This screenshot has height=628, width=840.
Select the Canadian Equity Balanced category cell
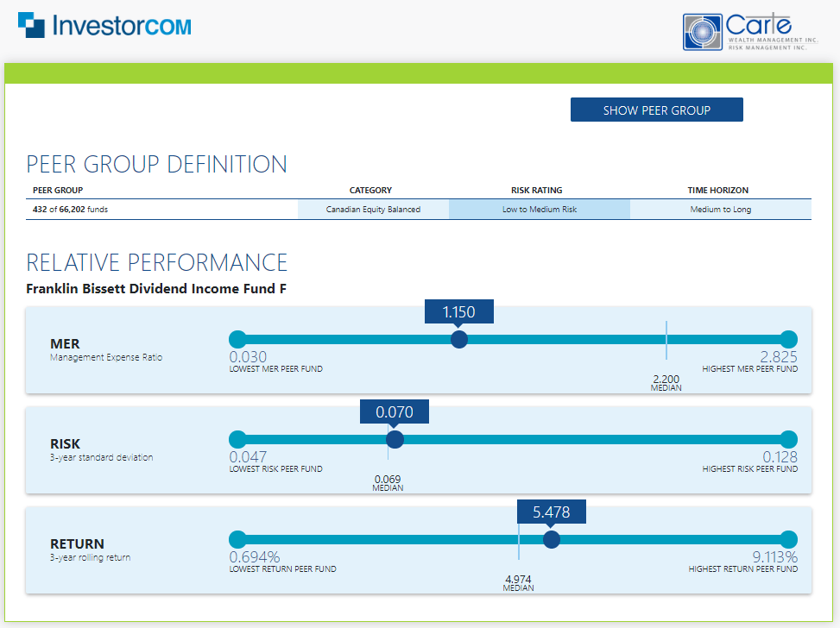(x=374, y=210)
